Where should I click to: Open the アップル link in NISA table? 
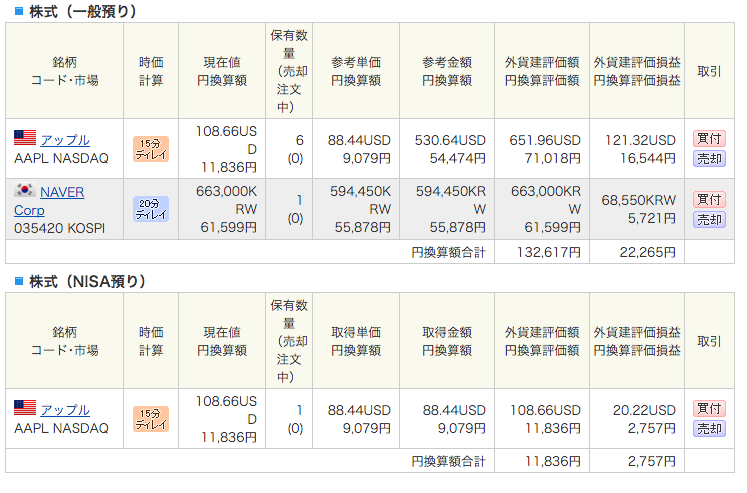tap(65, 410)
